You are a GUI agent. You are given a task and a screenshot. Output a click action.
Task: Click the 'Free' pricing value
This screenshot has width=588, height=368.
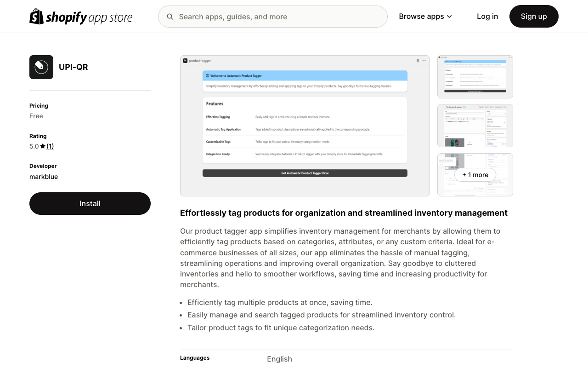point(36,116)
